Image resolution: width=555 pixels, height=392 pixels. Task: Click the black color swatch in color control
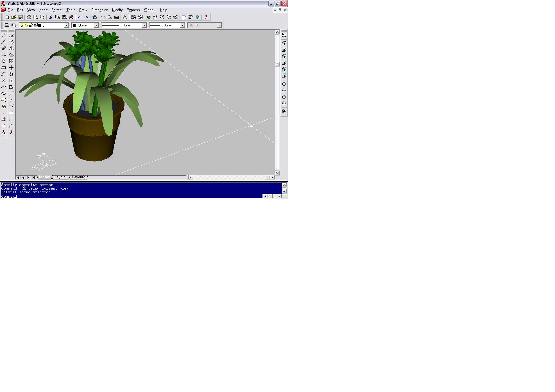tap(74, 25)
